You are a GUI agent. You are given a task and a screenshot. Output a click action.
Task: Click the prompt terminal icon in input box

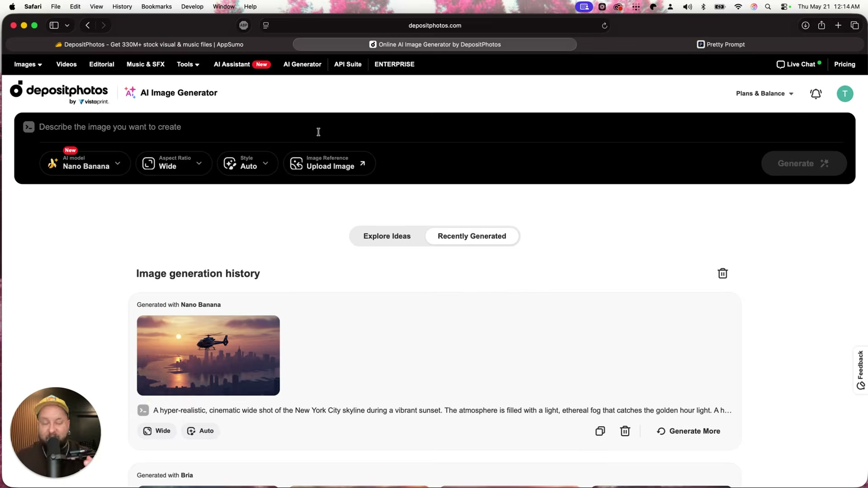(28, 127)
